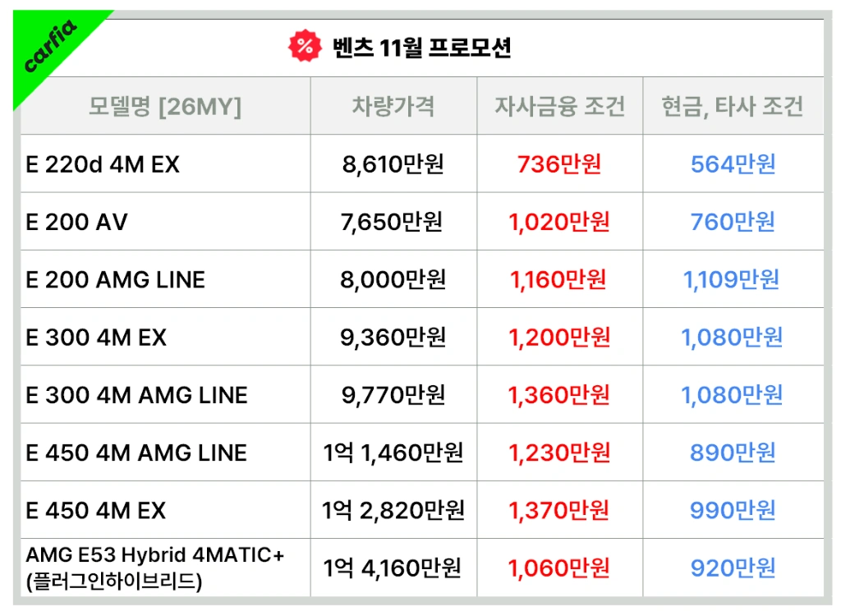Click the E 300 4M EX model name

coord(96,338)
